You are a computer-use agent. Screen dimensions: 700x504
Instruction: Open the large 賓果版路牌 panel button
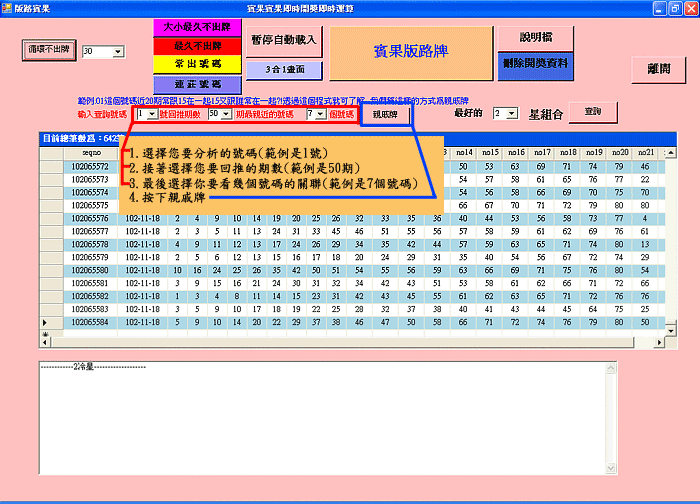[x=411, y=51]
